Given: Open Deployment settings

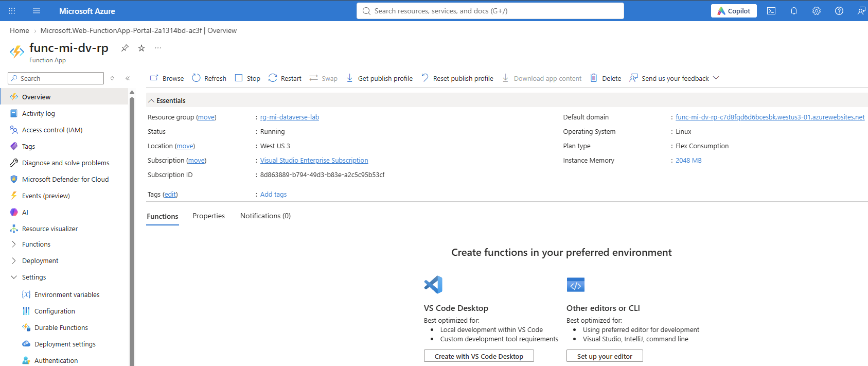Looking at the screenshot, I should coord(64,344).
